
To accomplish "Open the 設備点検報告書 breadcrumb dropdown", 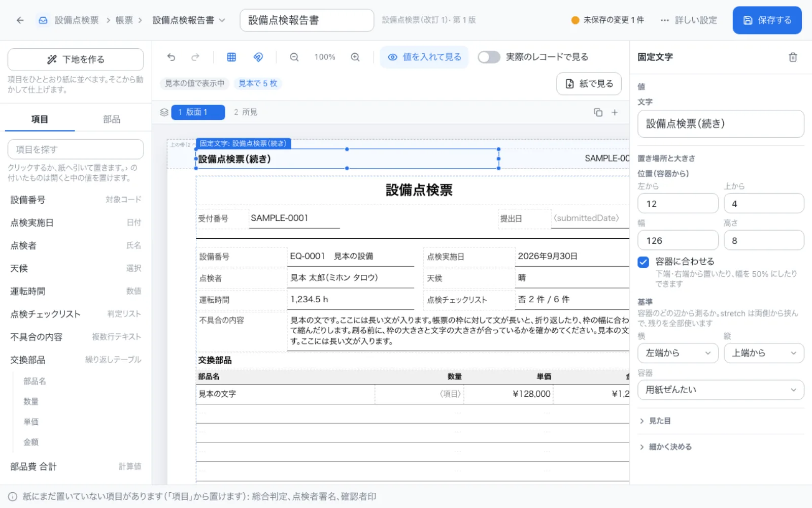I will (x=189, y=20).
